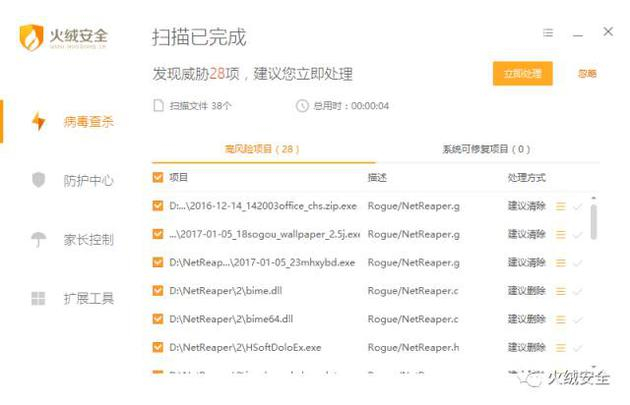This screenshot has width=630, height=405.
Task: Open details icon for HSoftDoloEx.exe row
Action: (x=560, y=348)
